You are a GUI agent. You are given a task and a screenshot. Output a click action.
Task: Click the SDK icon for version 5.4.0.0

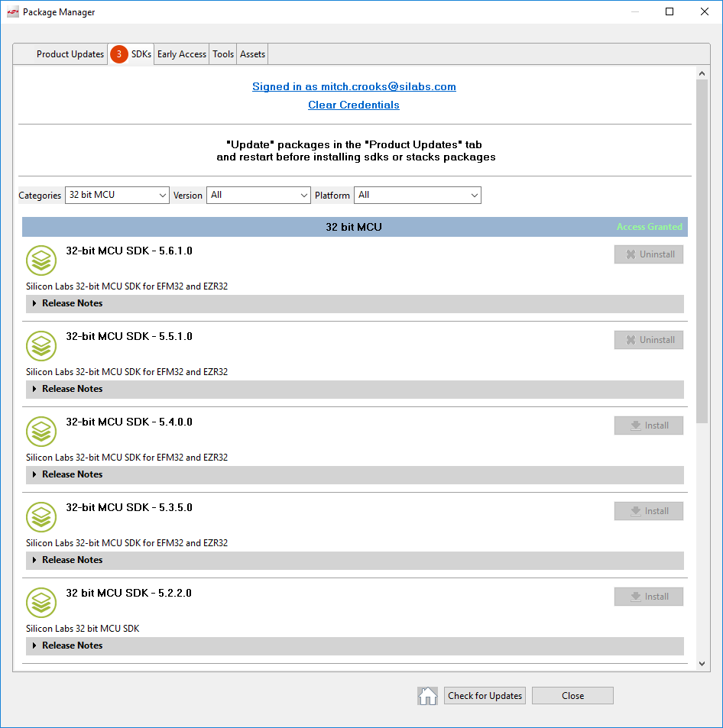pos(41,432)
